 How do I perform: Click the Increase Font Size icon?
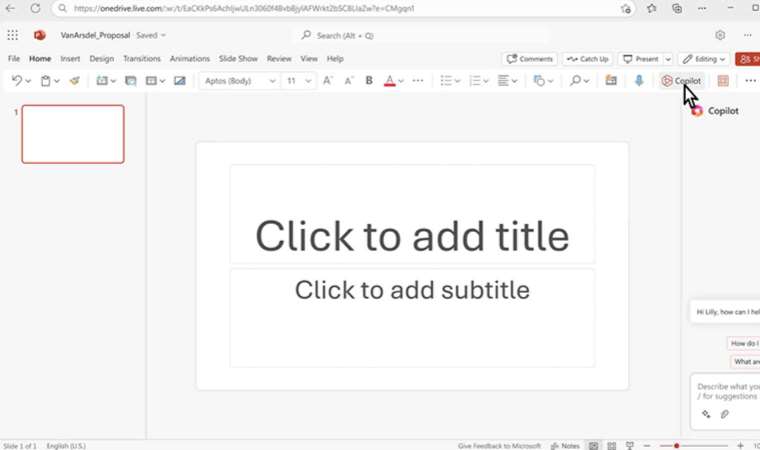tap(328, 81)
